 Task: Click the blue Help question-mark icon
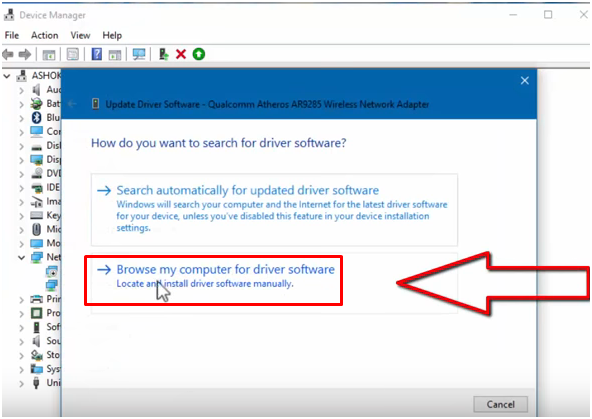click(97, 54)
